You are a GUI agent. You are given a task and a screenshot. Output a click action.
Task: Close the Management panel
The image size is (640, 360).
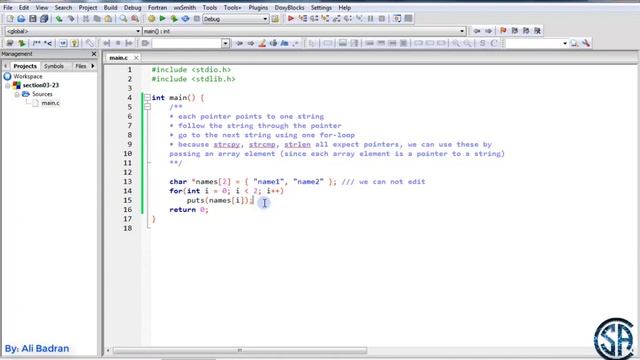(x=94, y=54)
